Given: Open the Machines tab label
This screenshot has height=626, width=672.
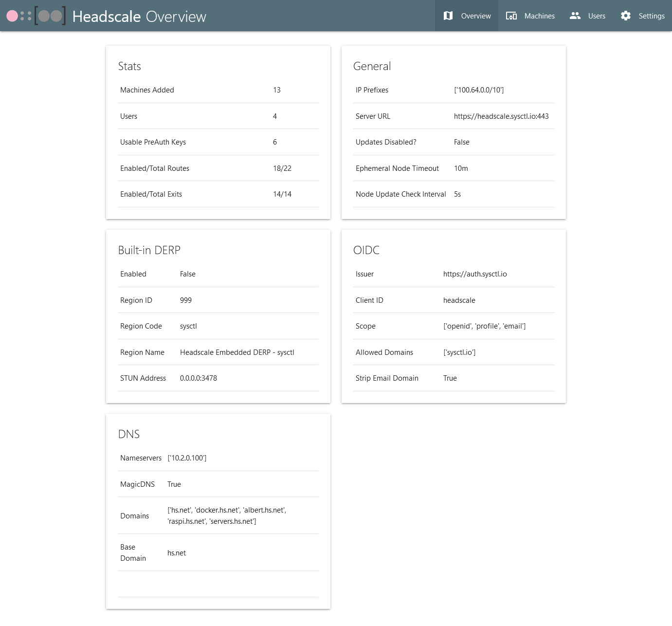Looking at the screenshot, I should pos(539,16).
